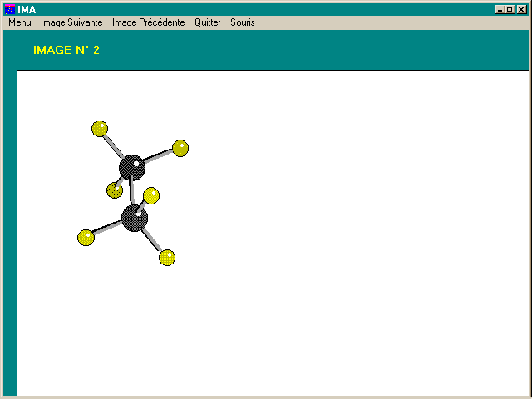Image resolution: width=532 pixels, height=399 pixels.
Task: Open the Menu item in menu bar
Action: [19, 22]
